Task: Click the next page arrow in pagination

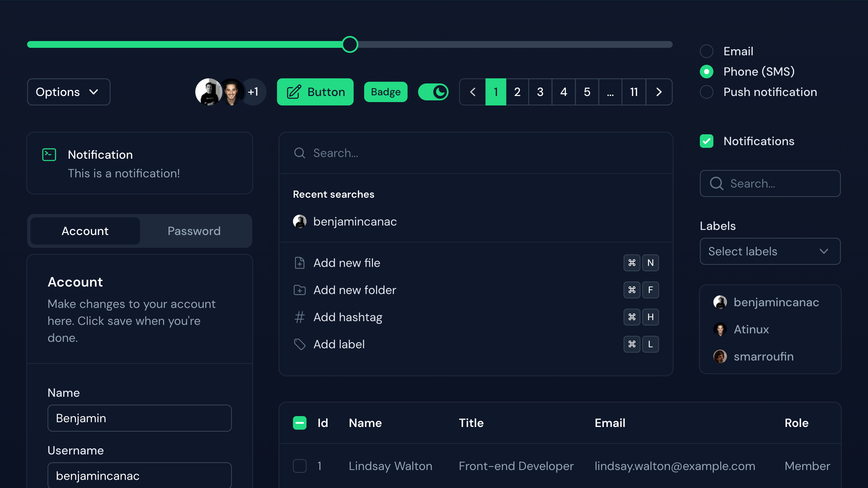Action: 659,92
